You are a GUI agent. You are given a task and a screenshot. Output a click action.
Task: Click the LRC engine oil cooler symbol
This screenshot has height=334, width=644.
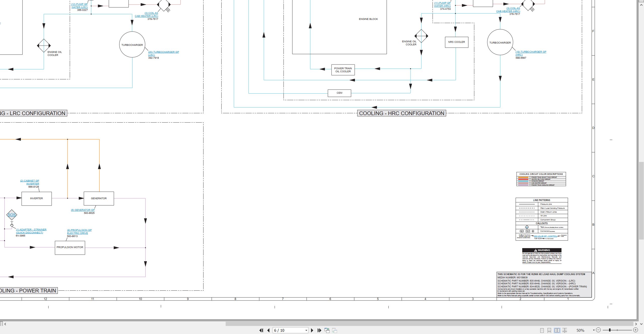44,46
